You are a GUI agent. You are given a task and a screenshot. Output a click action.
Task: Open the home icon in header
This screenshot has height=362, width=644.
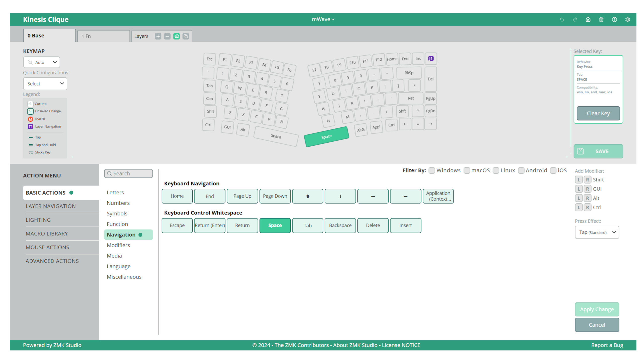tap(588, 20)
